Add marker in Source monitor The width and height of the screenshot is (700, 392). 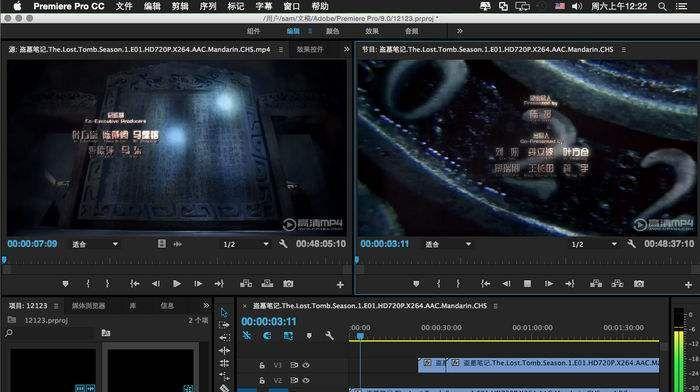[x=65, y=284]
